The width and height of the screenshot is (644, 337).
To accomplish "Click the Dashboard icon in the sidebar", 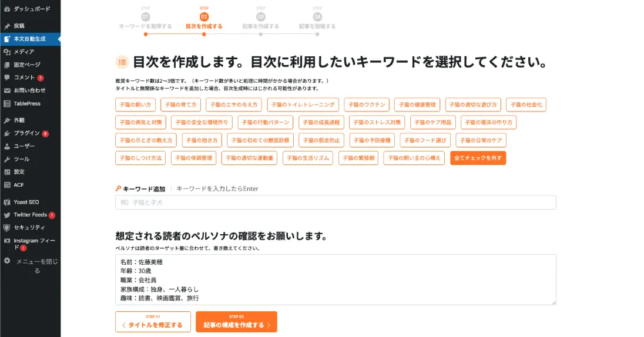I will pos(7,9).
